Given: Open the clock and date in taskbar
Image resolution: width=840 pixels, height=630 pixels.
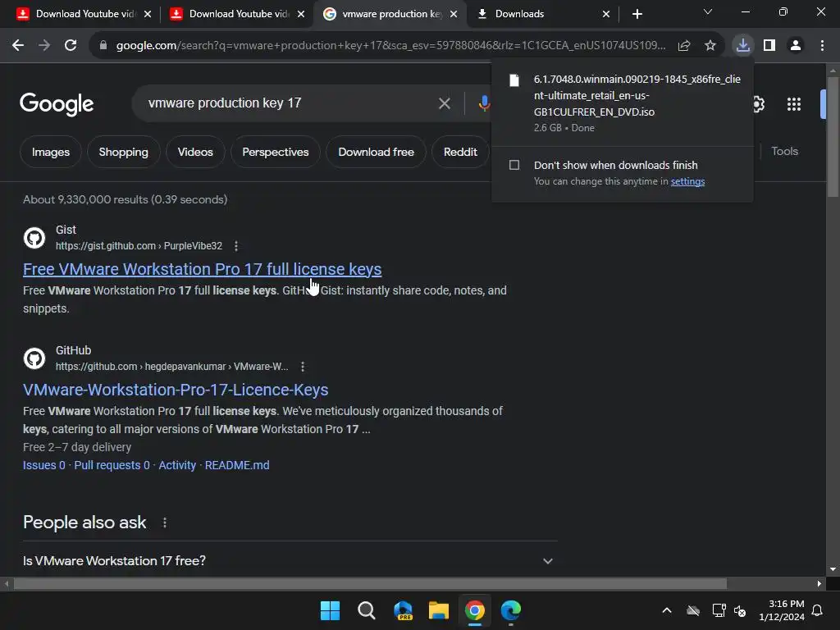Looking at the screenshot, I should click(x=782, y=610).
